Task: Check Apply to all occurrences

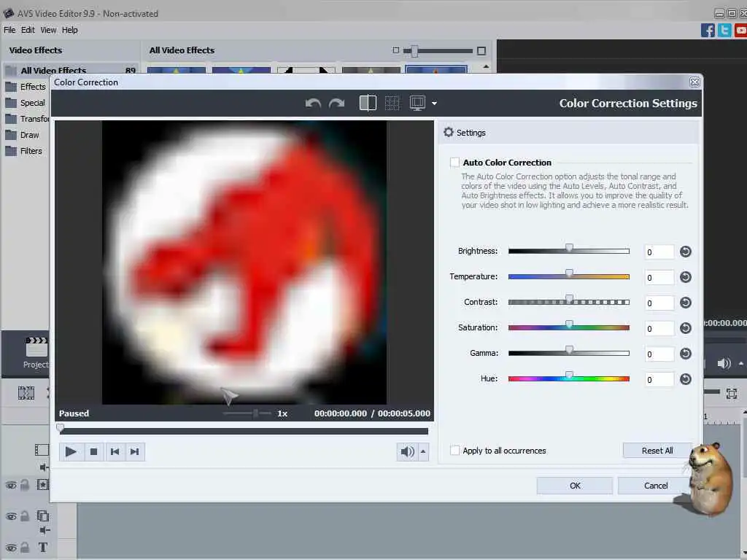Action: (x=454, y=451)
